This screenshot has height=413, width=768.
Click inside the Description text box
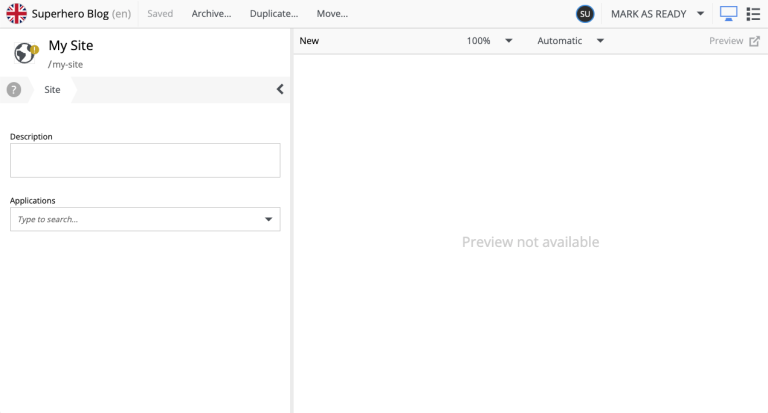pyautogui.click(x=145, y=160)
